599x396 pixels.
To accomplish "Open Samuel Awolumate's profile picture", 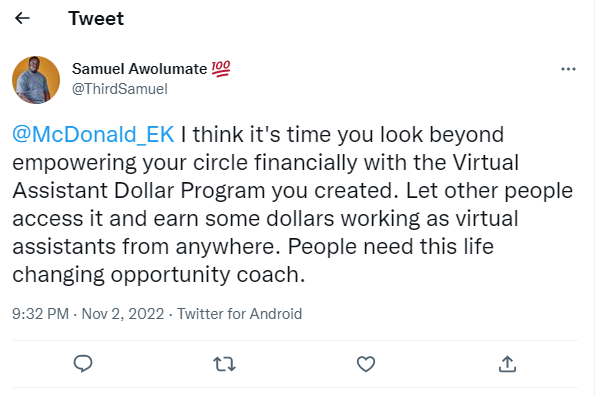I will (36, 80).
